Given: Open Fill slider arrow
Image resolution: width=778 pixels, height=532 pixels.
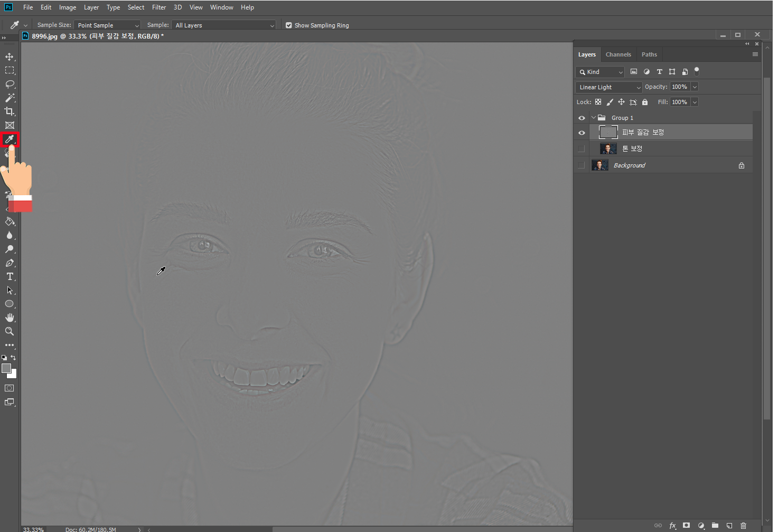Looking at the screenshot, I should (695, 102).
